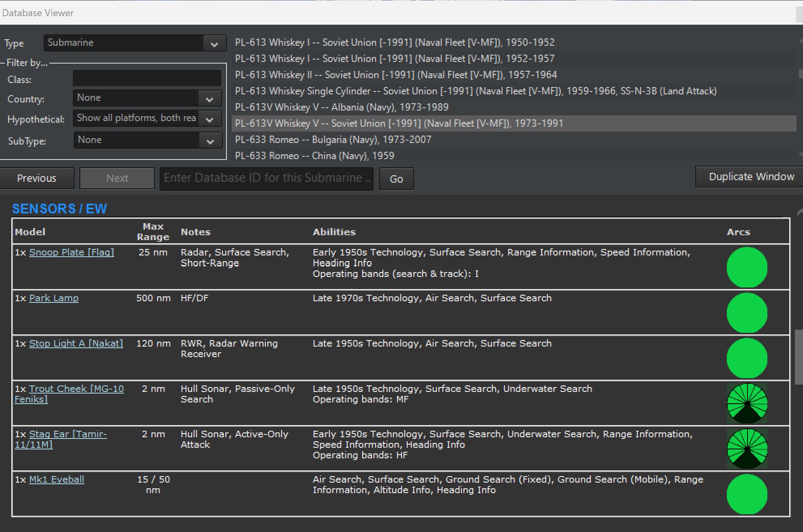Select PL-613V Whiskey V Albania entry
The height and width of the screenshot is (532, 803).
coord(342,107)
